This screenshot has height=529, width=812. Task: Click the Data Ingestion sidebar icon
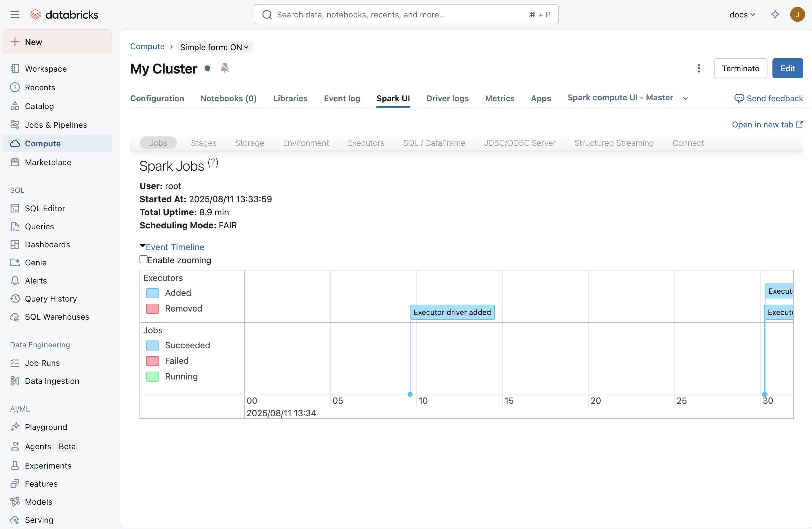(15, 381)
